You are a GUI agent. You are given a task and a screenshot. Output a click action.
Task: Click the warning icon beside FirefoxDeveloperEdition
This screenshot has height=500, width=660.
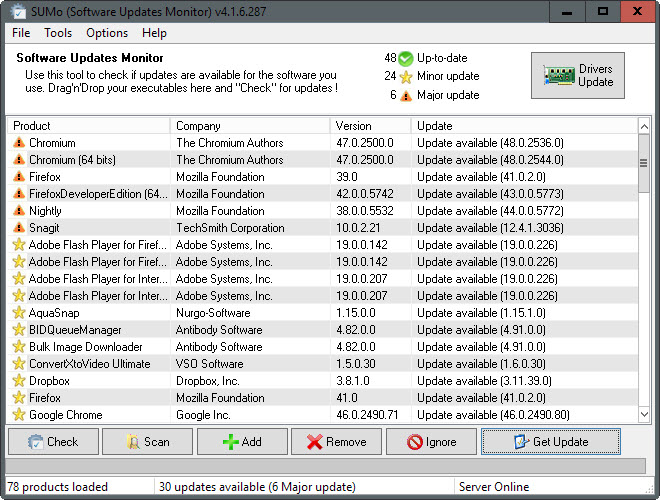pyautogui.click(x=19, y=194)
